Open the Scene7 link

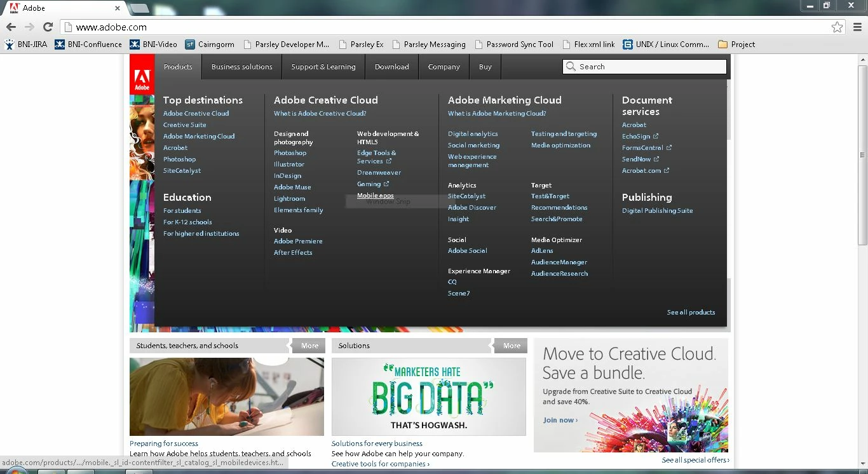tap(459, 294)
